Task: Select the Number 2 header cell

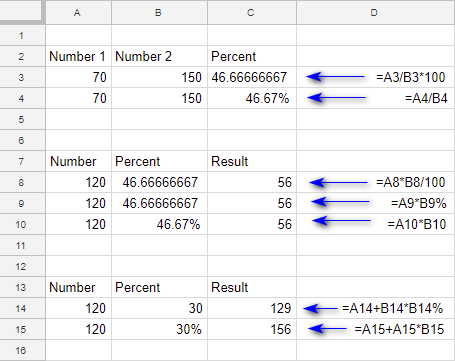Action: pos(159,56)
